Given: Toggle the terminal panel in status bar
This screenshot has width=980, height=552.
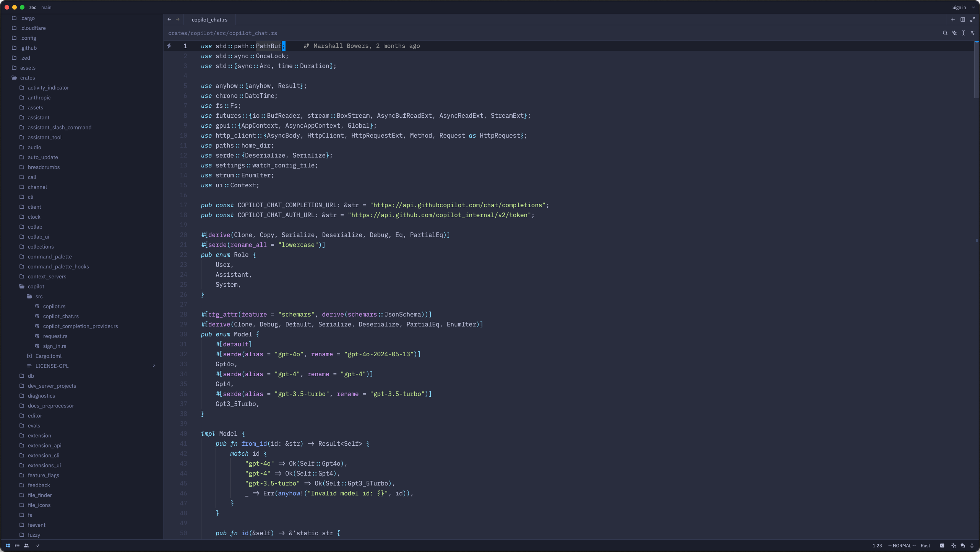Looking at the screenshot, I should (942, 546).
